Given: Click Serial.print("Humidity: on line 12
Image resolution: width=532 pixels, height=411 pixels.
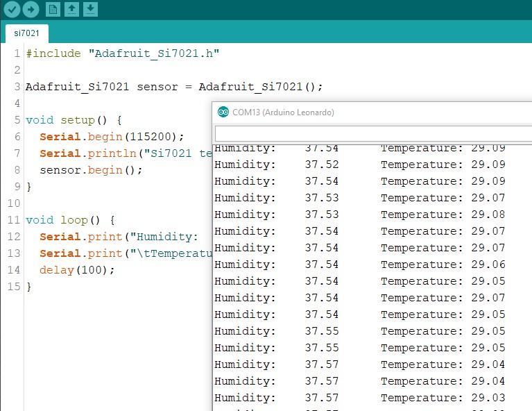Looking at the screenshot, I should tap(119, 237).
